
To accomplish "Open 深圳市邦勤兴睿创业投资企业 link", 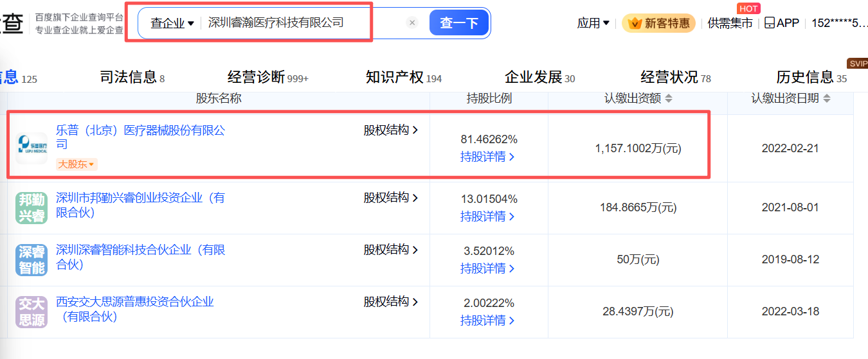I will tap(141, 205).
